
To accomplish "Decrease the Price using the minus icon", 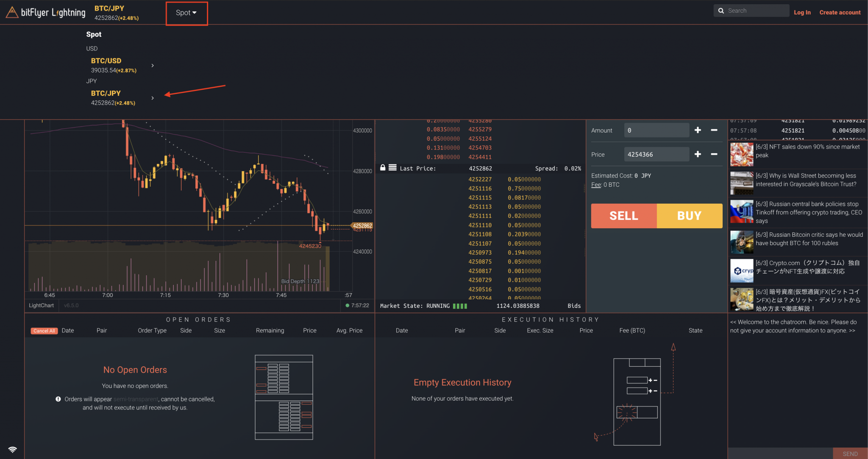I will pos(714,154).
